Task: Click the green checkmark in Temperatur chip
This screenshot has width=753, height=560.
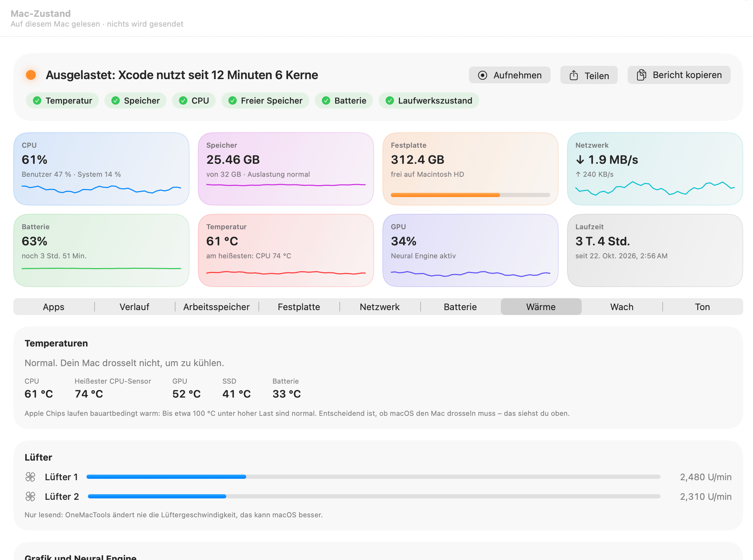Action: (37, 101)
